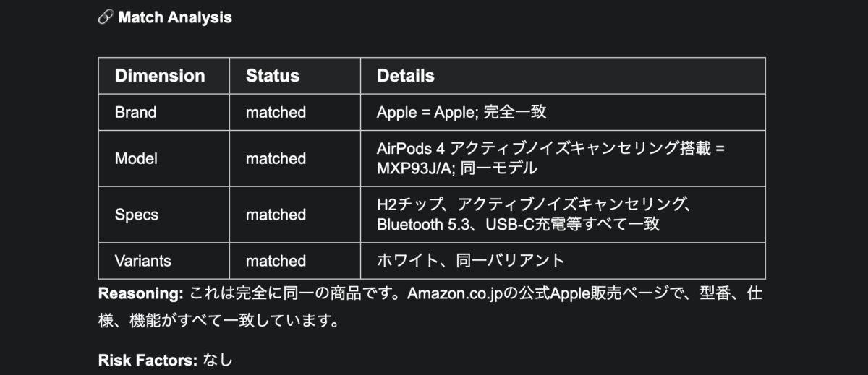Click the Amazon.co.jp text in reasoning
Viewport: 868px width, 375px height.
(454, 294)
